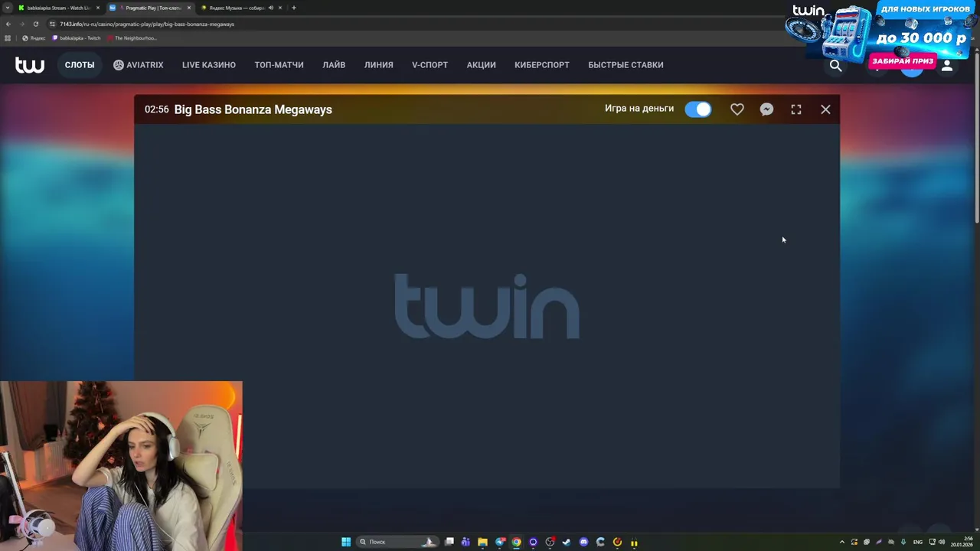The height and width of the screenshot is (551, 980).
Task: Expand the game to fullscreen
Action: click(796, 109)
